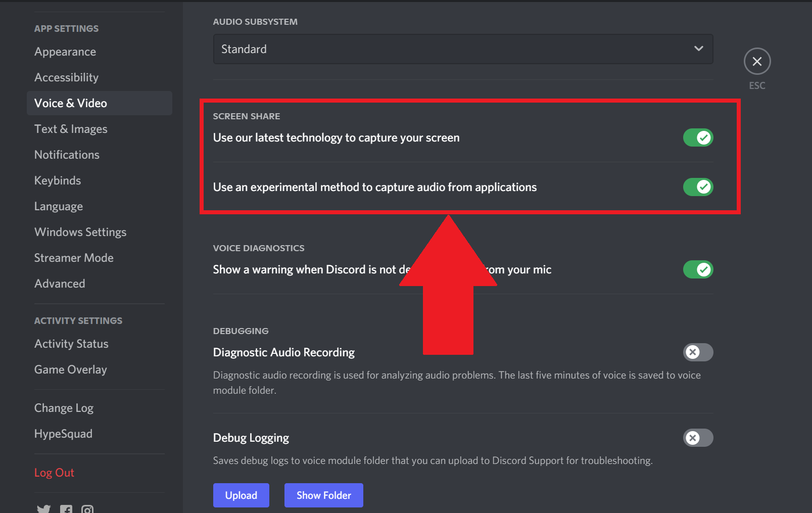
Task: Open the Keybinds settings section
Action: click(x=57, y=180)
